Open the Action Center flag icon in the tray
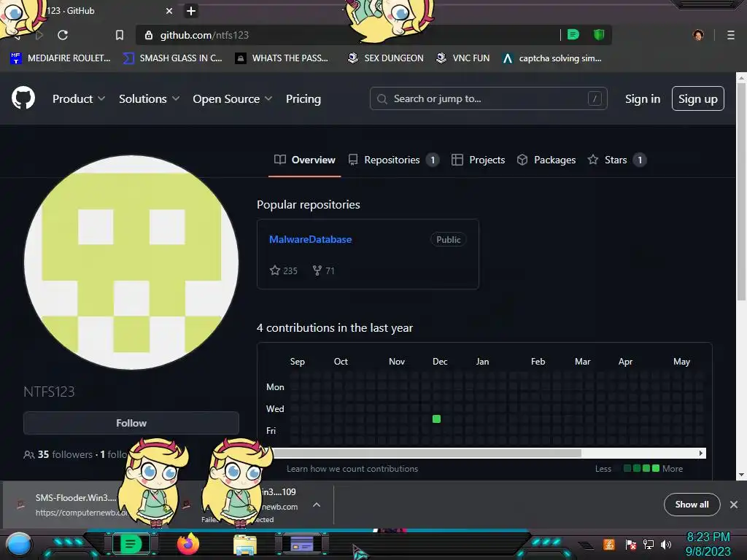This screenshot has width=747, height=560. 631,544
